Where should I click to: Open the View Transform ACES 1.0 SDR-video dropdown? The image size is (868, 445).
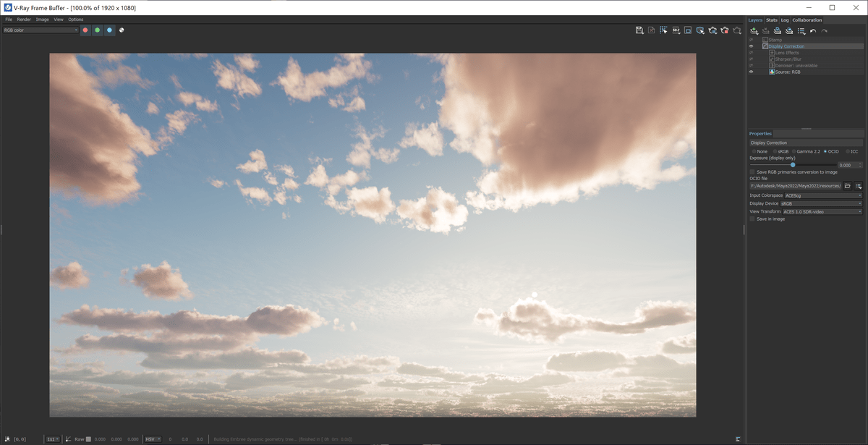pos(822,211)
